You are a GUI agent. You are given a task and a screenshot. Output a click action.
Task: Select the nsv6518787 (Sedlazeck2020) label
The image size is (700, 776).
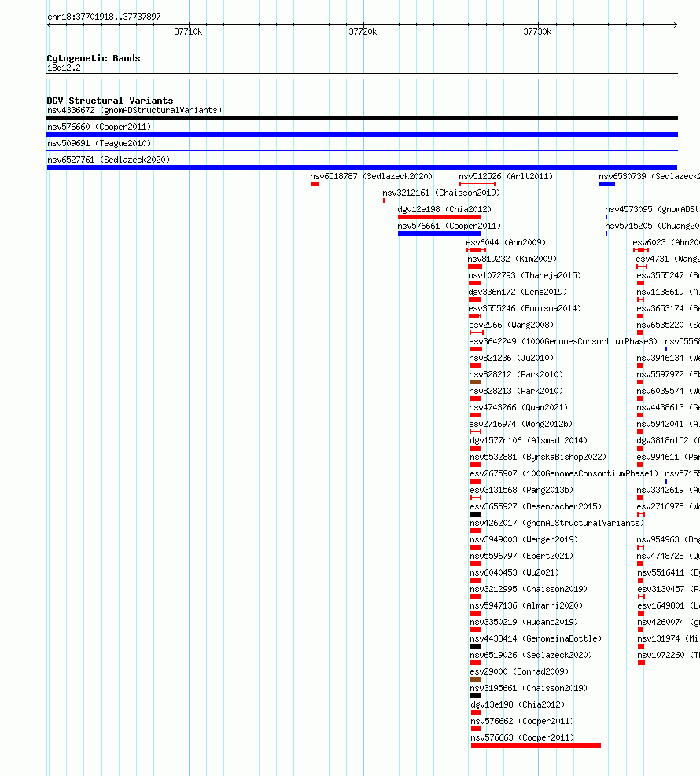click(x=371, y=176)
